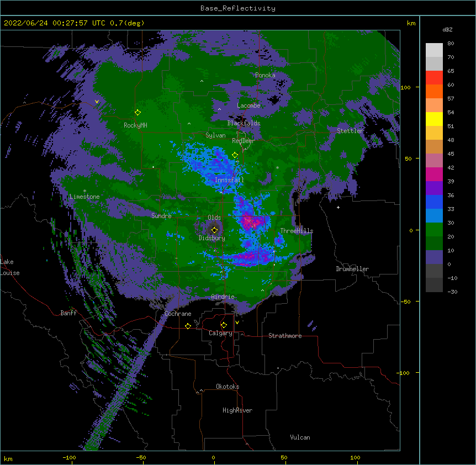Click the 2022/06/24 00:27:57 UTC timestamp

pos(55,23)
